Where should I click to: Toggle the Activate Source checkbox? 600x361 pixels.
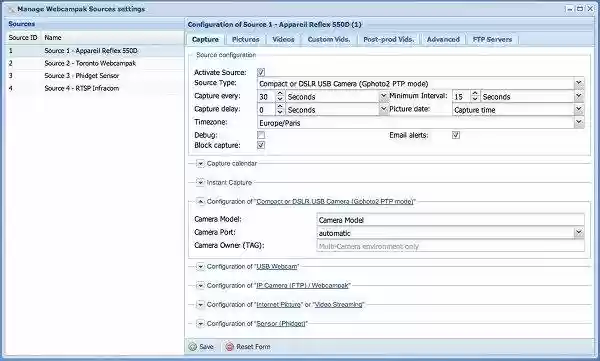(x=261, y=72)
